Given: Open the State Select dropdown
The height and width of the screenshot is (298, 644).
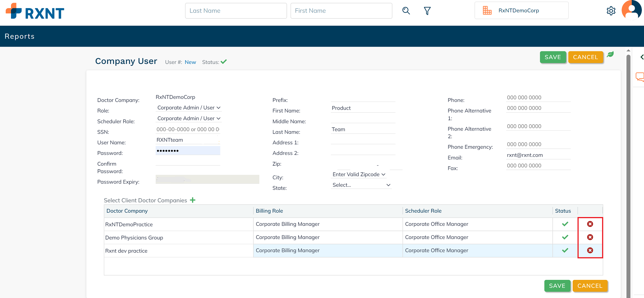Looking at the screenshot, I should [x=361, y=185].
